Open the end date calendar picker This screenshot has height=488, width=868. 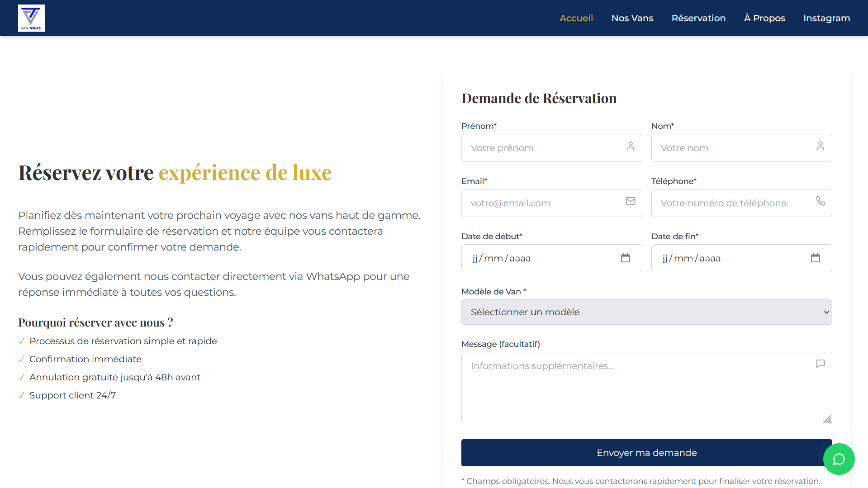[x=816, y=258]
